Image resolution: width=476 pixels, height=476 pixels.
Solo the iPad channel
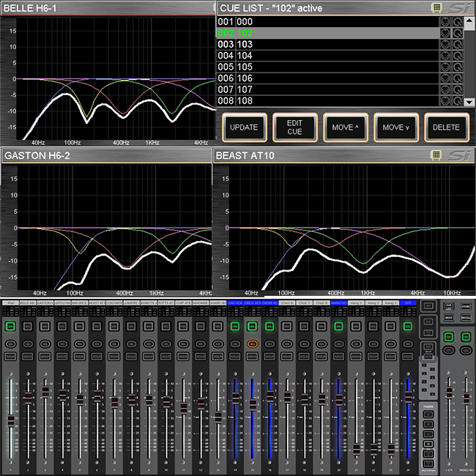click(11, 357)
